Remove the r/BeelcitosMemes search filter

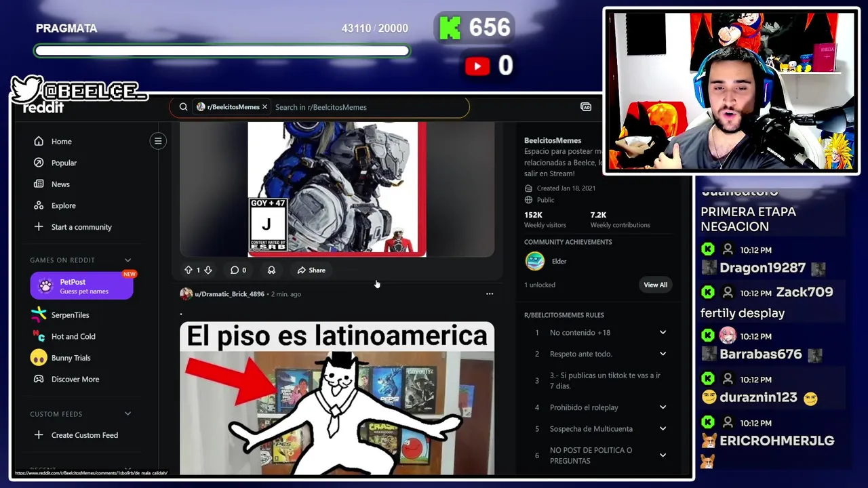click(264, 107)
